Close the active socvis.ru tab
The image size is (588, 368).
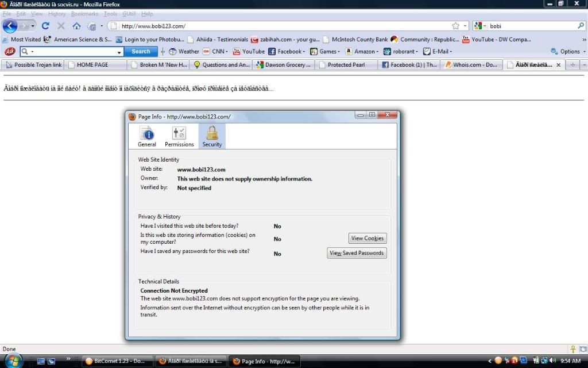tap(558, 65)
